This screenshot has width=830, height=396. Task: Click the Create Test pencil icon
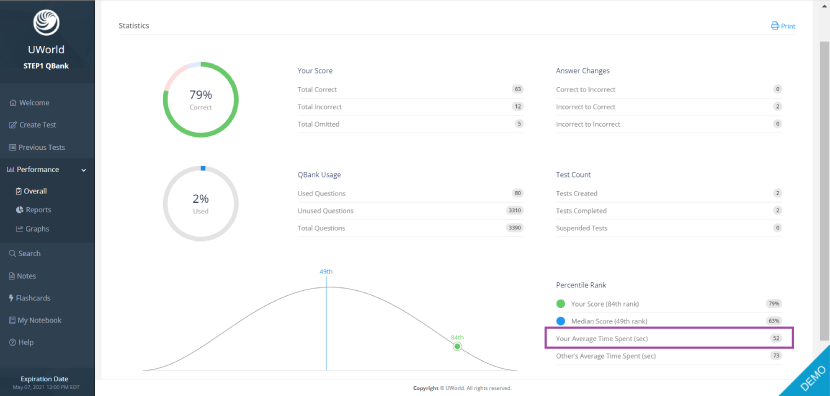[x=13, y=125]
